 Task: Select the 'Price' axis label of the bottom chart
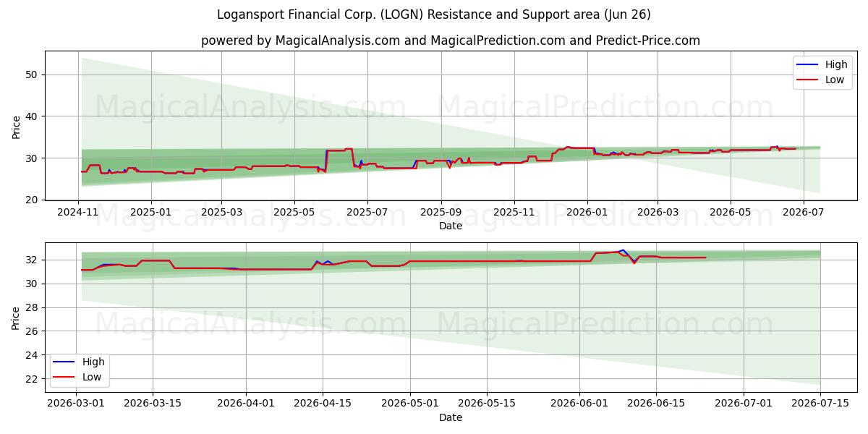tap(17, 317)
